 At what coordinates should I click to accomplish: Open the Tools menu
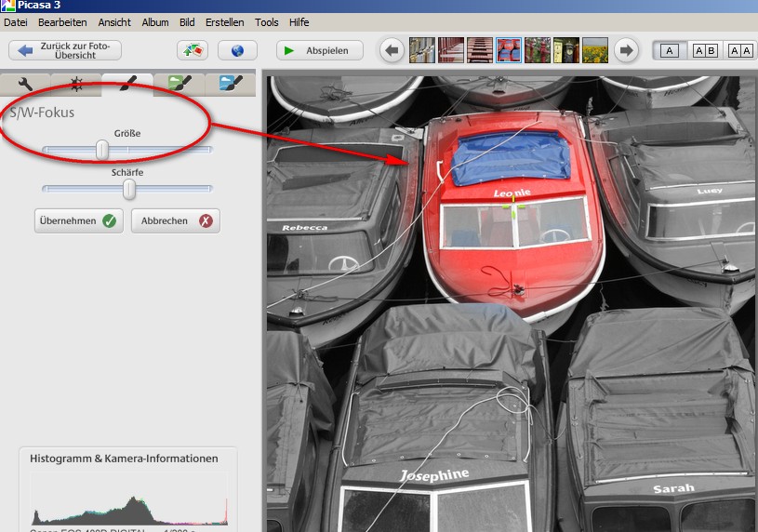266,21
